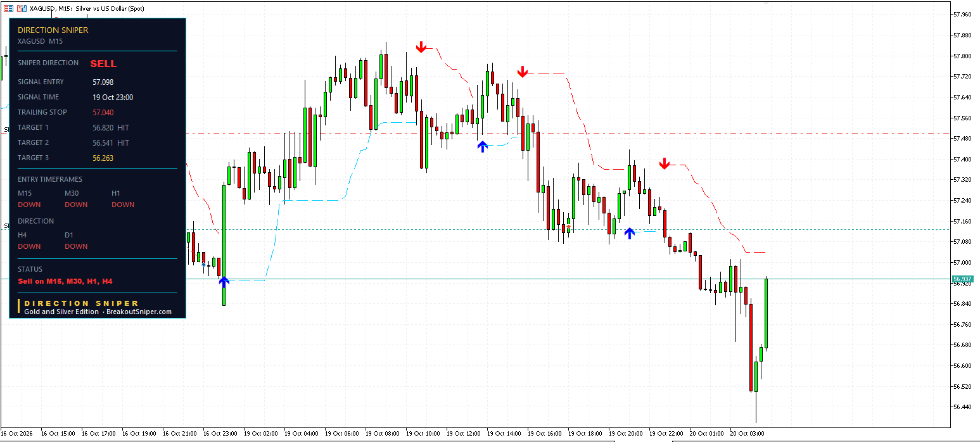Viewport: 980px width, 442px height.
Task: Click the blue buy arrow at 16 Oct 23:00
Action: [x=224, y=282]
